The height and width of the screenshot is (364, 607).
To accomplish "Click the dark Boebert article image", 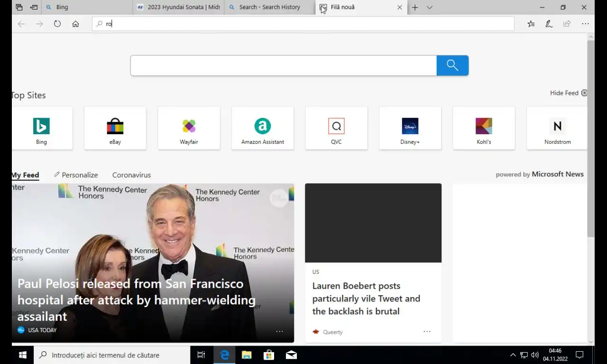I will point(373,223).
